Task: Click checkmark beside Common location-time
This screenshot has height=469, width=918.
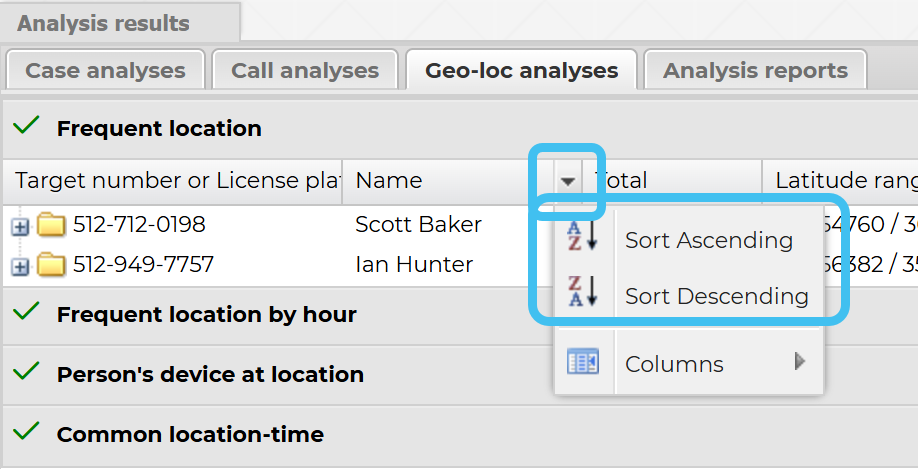Action: 27,433
